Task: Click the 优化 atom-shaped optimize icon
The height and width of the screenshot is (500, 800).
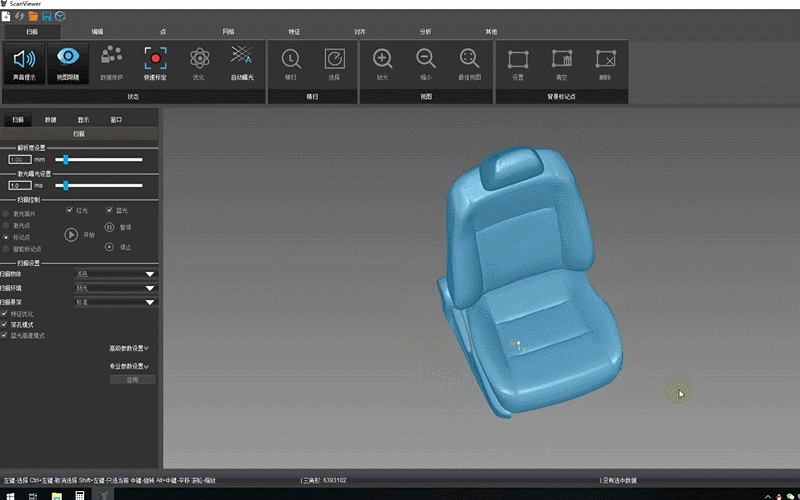Action: tap(198, 63)
